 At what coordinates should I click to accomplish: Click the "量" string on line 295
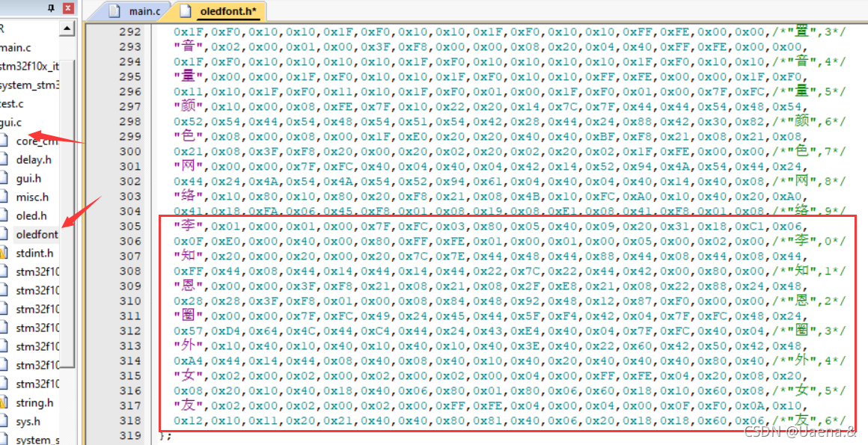pyautogui.click(x=189, y=76)
